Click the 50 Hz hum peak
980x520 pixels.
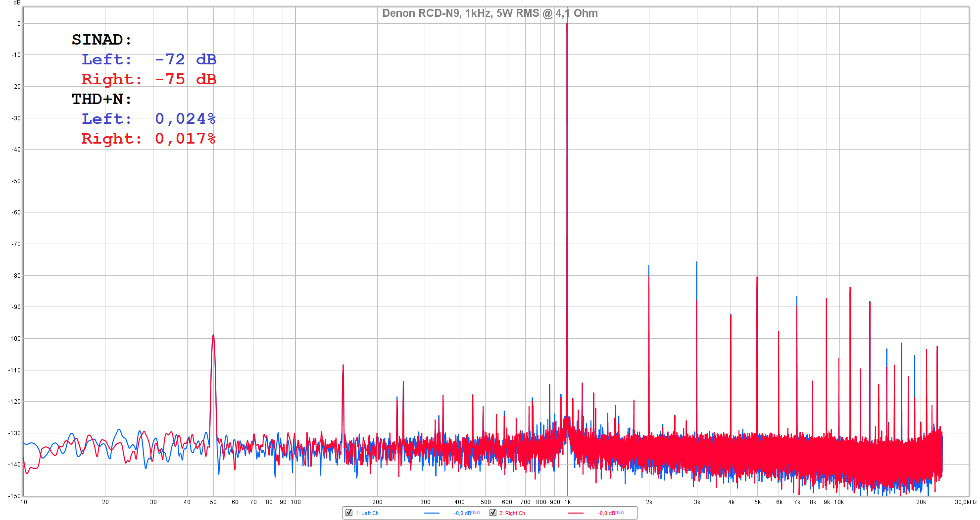pyautogui.click(x=213, y=335)
